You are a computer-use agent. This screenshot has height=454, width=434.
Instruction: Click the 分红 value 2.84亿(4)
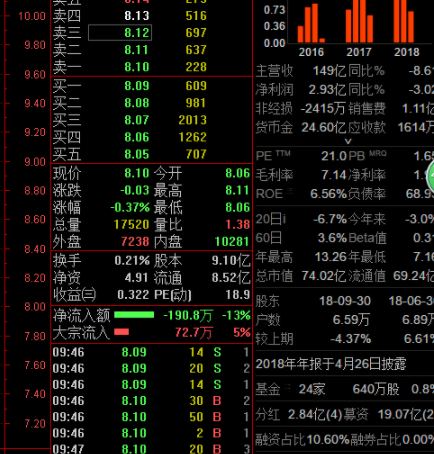[x=315, y=415]
